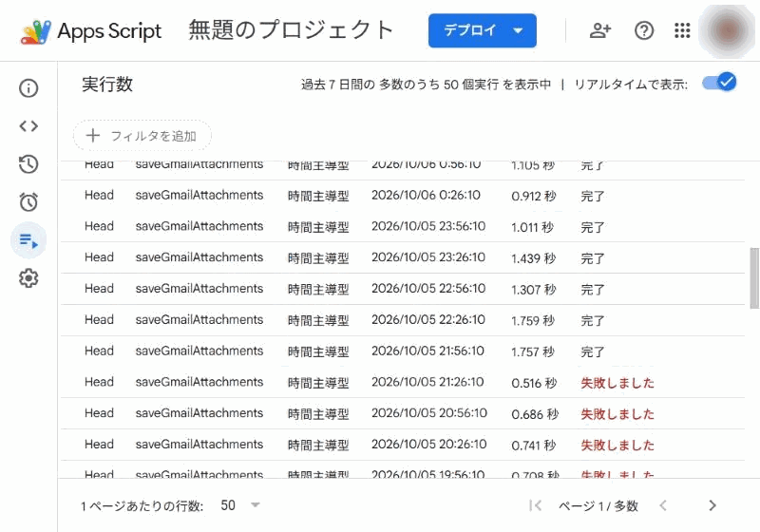Go to first page icon in pagination
Viewport: 760px width, 532px height.
pos(536,505)
